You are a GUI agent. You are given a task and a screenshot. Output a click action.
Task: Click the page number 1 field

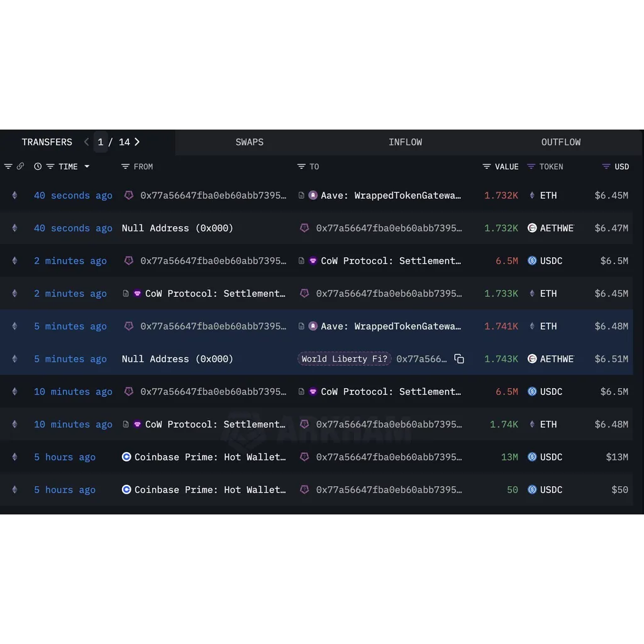click(x=101, y=142)
